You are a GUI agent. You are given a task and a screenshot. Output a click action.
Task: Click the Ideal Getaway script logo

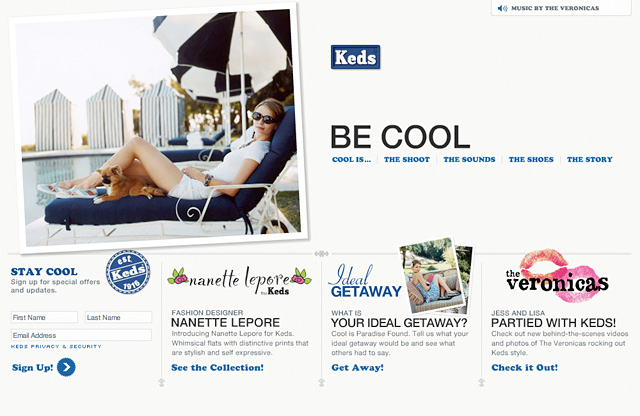pos(365,281)
